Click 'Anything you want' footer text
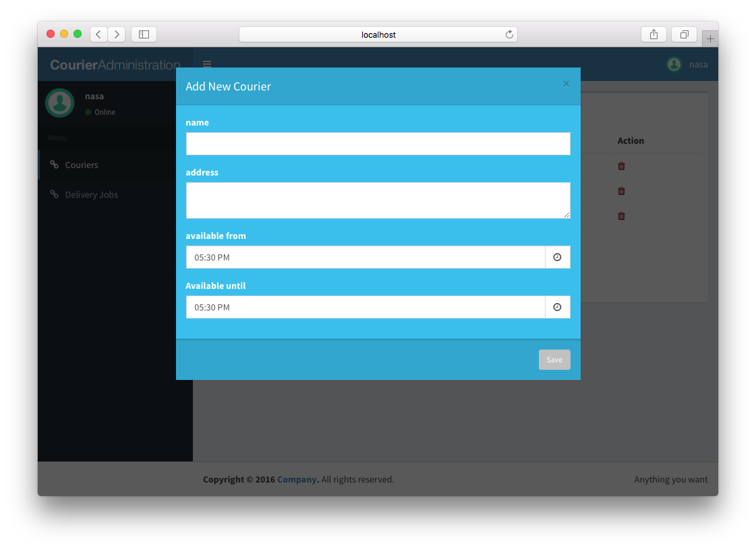 pos(671,480)
